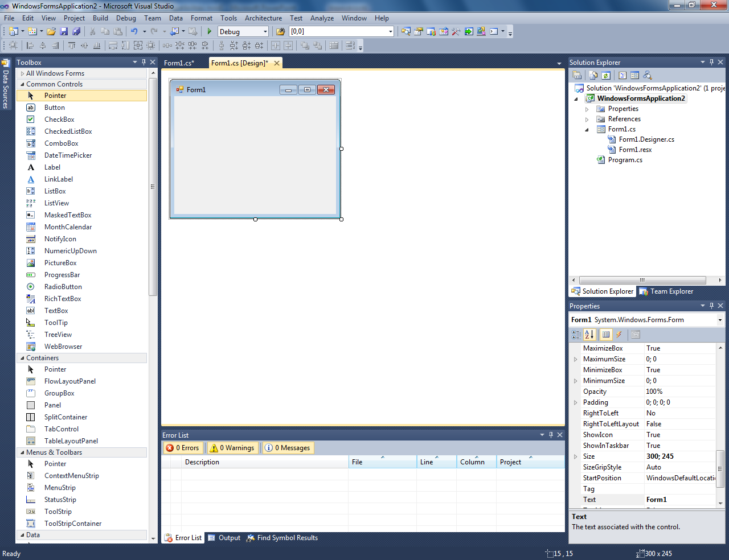
Task: Collapse the Common Controls toolbox group
Action: click(x=22, y=84)
